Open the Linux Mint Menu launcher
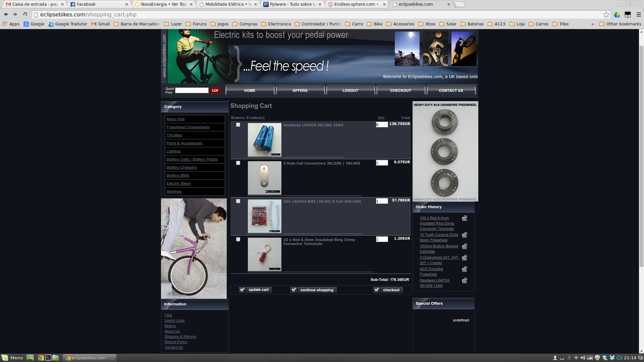 tap(12, 358)
